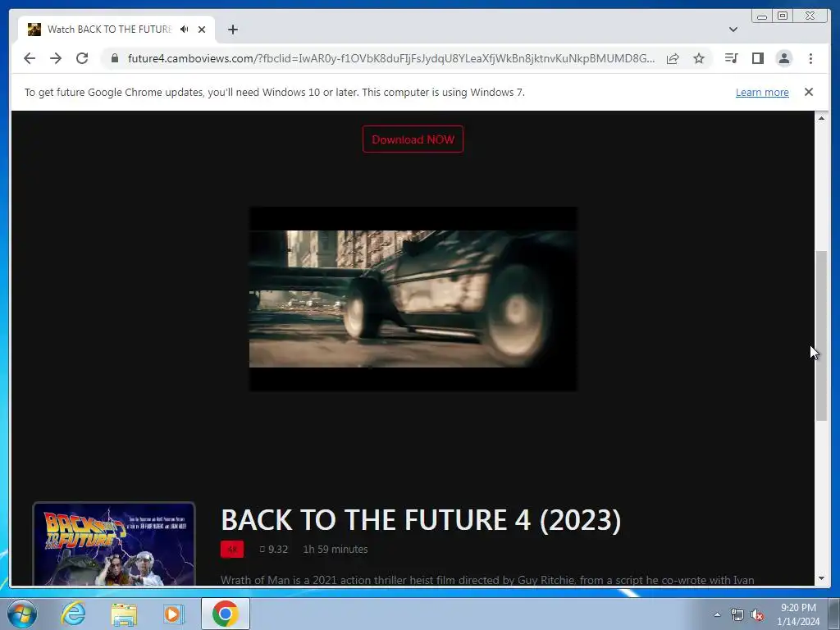840x630 pixels.
Task: Minimize the Chrome window
Action: click(762, 16)
